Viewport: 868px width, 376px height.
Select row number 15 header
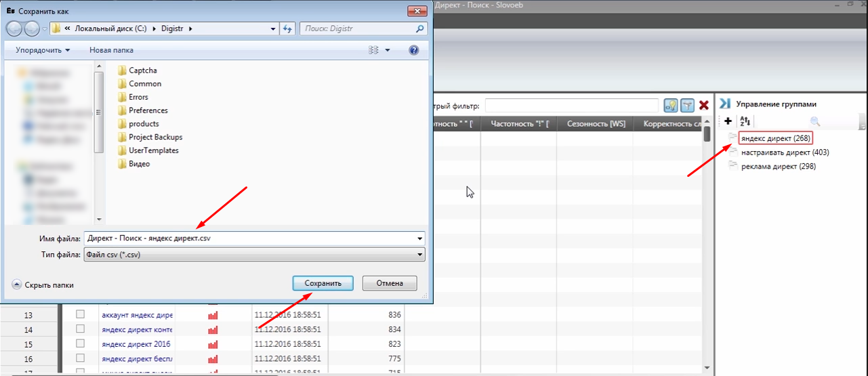[x=28, y=344]
